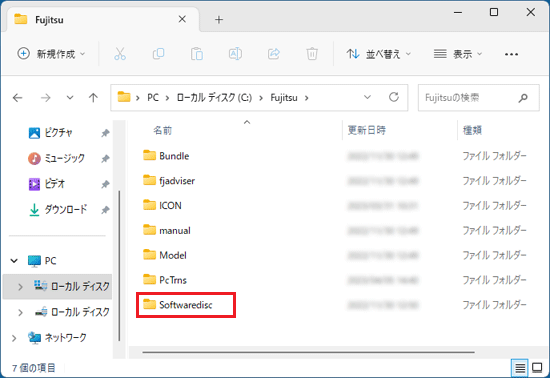Select PC in navigation pane
Image resolution: width=550 pixels, height=378 pixels.
point(42,261)
